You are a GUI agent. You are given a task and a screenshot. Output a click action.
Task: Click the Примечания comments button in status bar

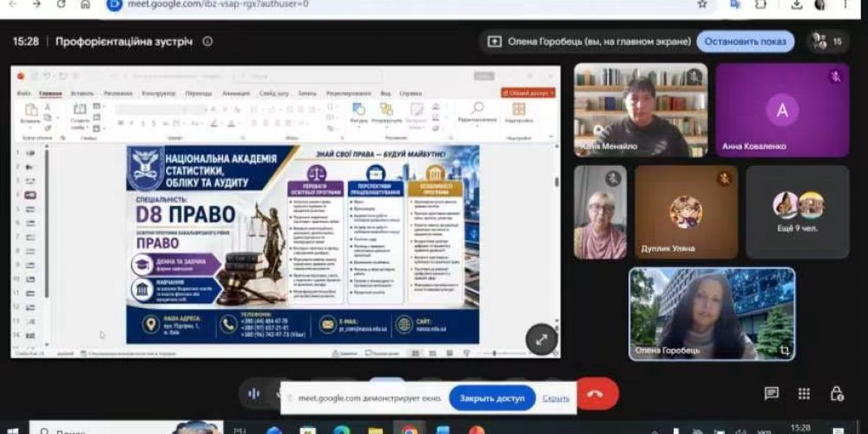(381, 353)
